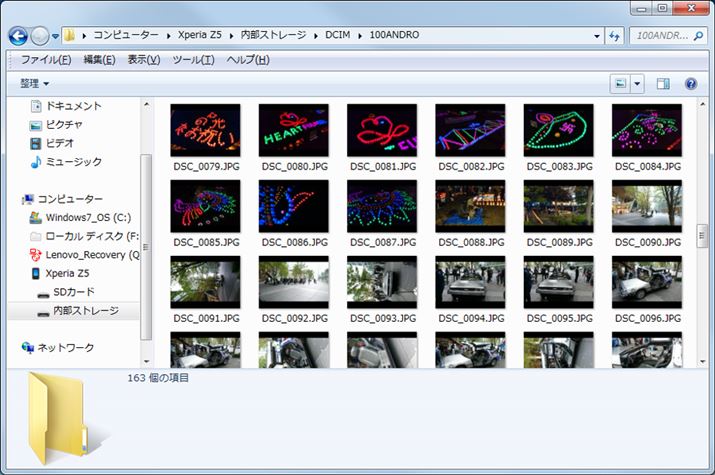Select ミュージック in the navigation pane
715x475 pixels.
(73, 161)
